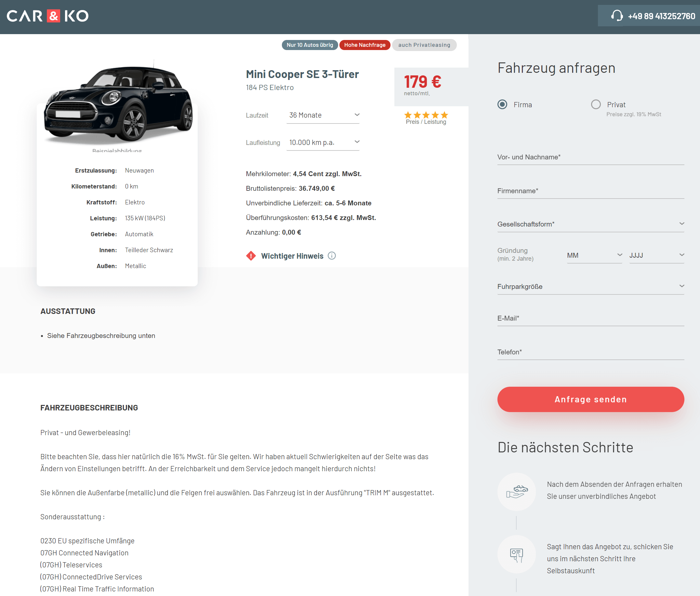Screen dimensions: 700x596
Task: Focus the Telefon input field
Action: (x=590, y=352)
